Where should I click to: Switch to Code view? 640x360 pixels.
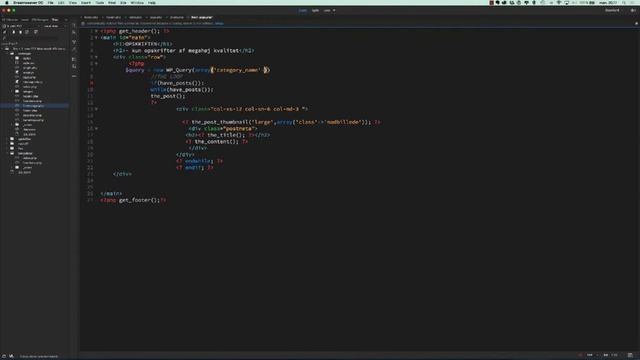(x=302, y=10)
